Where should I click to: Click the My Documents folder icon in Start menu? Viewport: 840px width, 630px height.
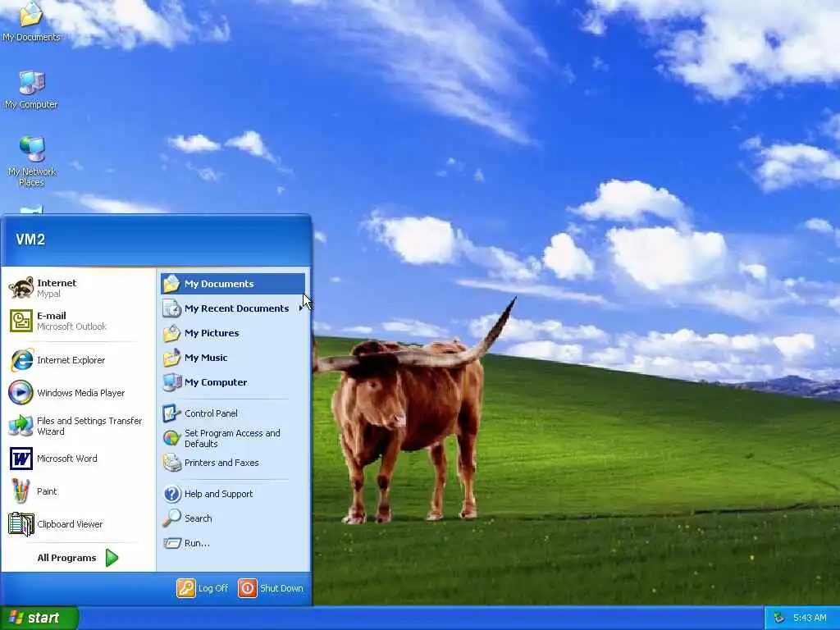[x=171, y=284]
